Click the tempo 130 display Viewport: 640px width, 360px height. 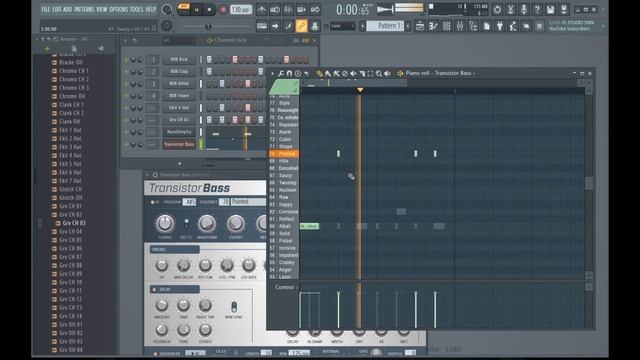pyautogui.click(x=241, y=9)
